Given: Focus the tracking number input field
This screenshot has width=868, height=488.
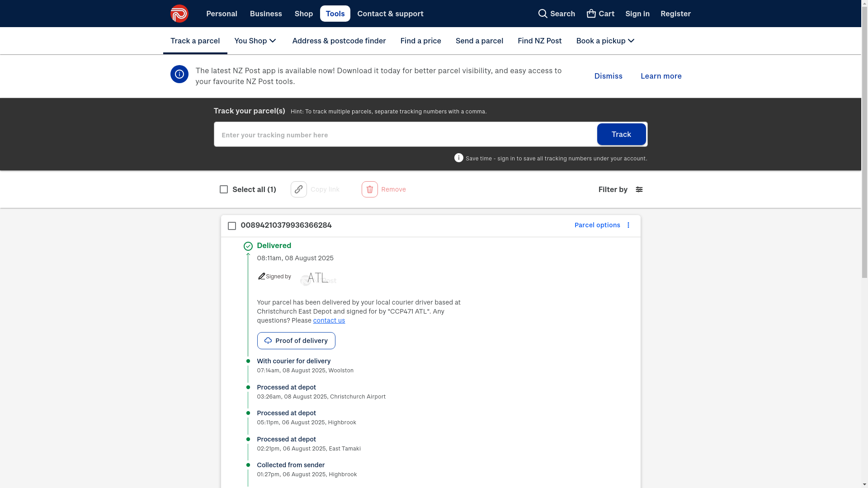Looking at the screenshot, I should pos(405,134).
